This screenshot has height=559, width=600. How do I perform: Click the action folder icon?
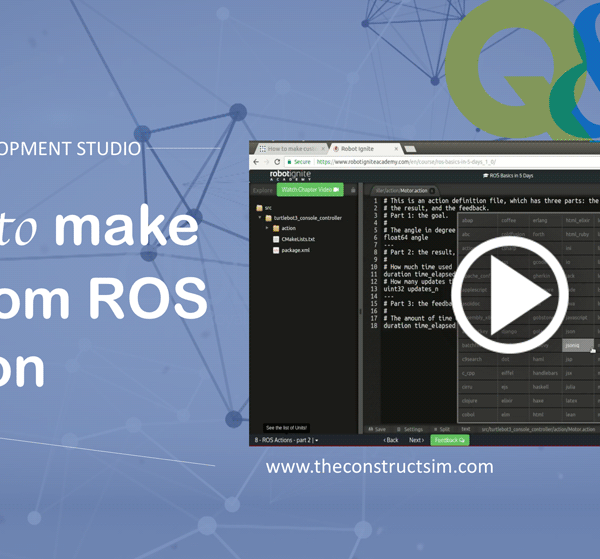tap(276, 228)
